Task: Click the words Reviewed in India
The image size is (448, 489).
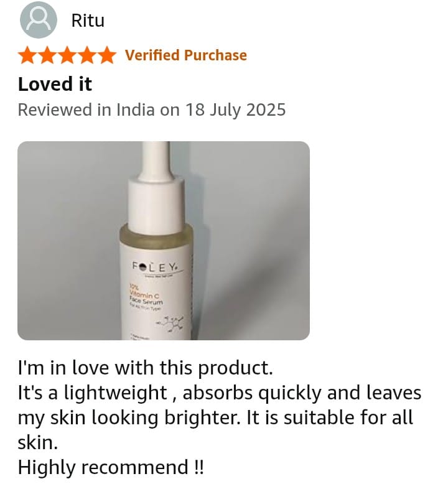Action: (86, 110)
